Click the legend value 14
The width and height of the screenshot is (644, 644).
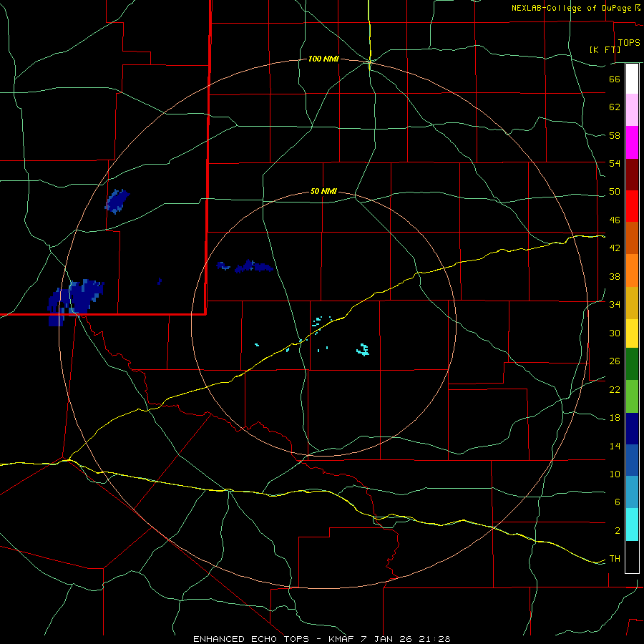point(615,446)
